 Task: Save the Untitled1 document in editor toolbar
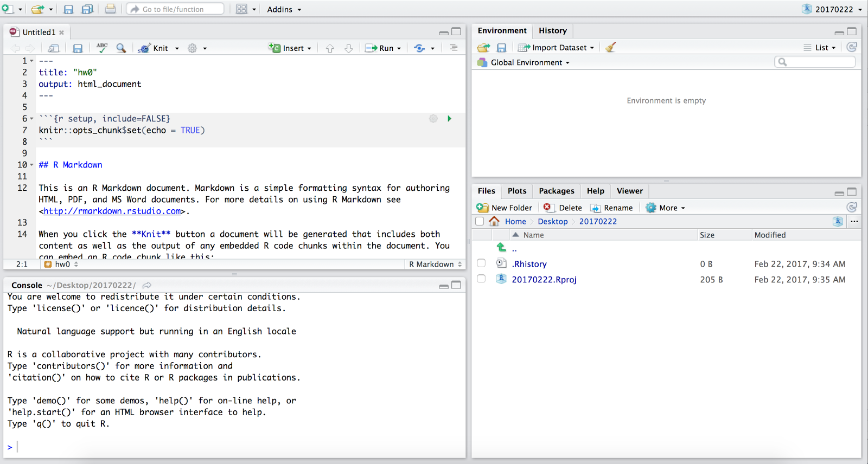pyautogui.click(x=78, y=48)
